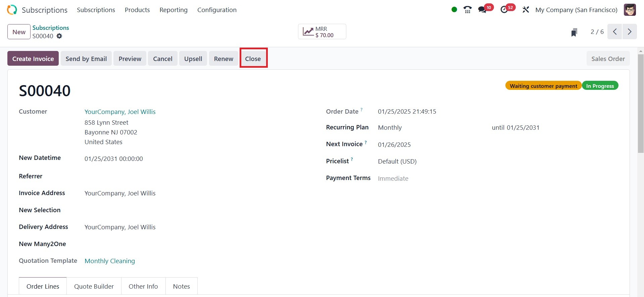Open the activities clock icon

coord(504,10)
